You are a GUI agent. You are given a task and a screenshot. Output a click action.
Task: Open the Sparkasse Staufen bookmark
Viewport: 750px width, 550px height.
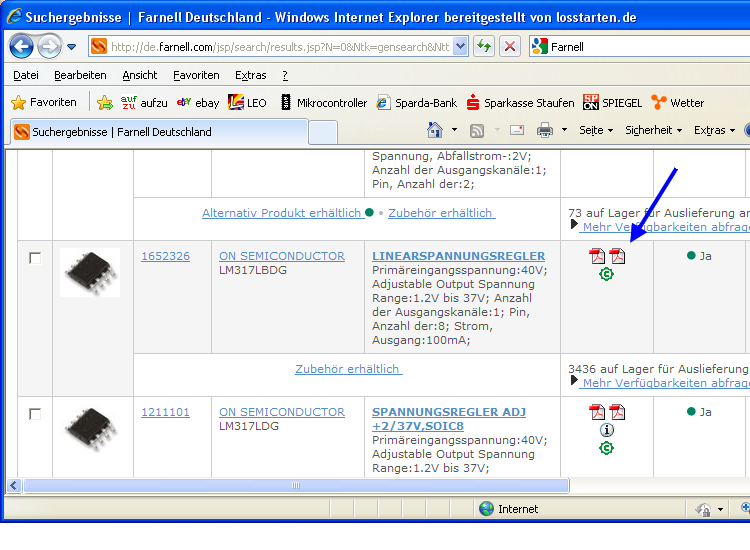pyautogui.click(x=520, y=102)
